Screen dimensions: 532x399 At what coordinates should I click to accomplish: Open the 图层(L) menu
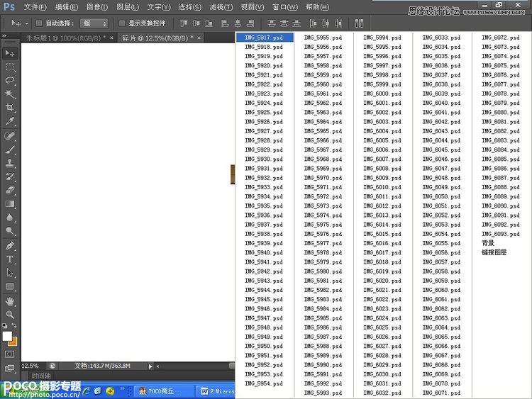click(128, 7)
